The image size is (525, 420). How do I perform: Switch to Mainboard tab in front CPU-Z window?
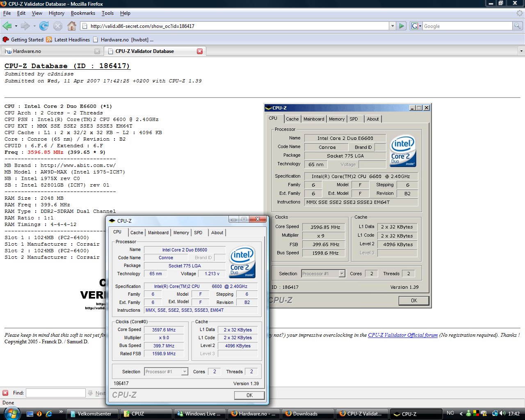[158, 233]
